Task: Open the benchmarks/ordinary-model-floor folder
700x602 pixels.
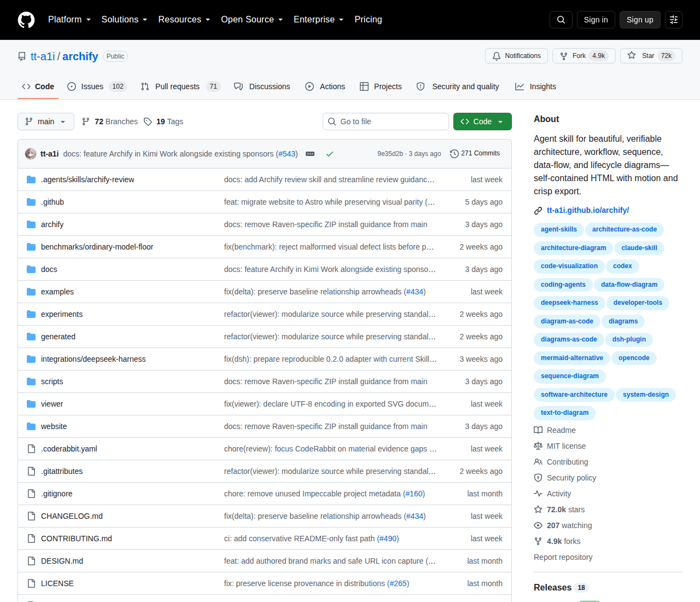Action: tap(97, 247)
